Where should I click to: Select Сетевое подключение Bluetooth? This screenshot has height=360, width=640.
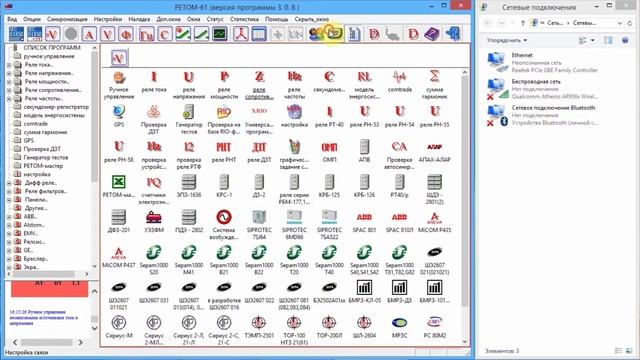543,115
